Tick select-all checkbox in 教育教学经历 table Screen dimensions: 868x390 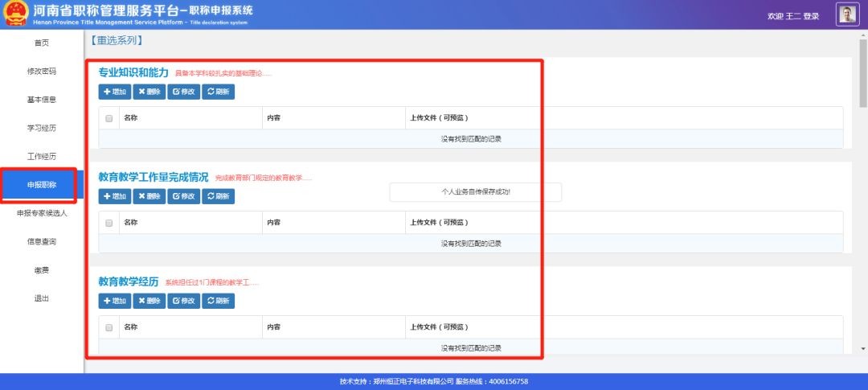click(109, 327)
